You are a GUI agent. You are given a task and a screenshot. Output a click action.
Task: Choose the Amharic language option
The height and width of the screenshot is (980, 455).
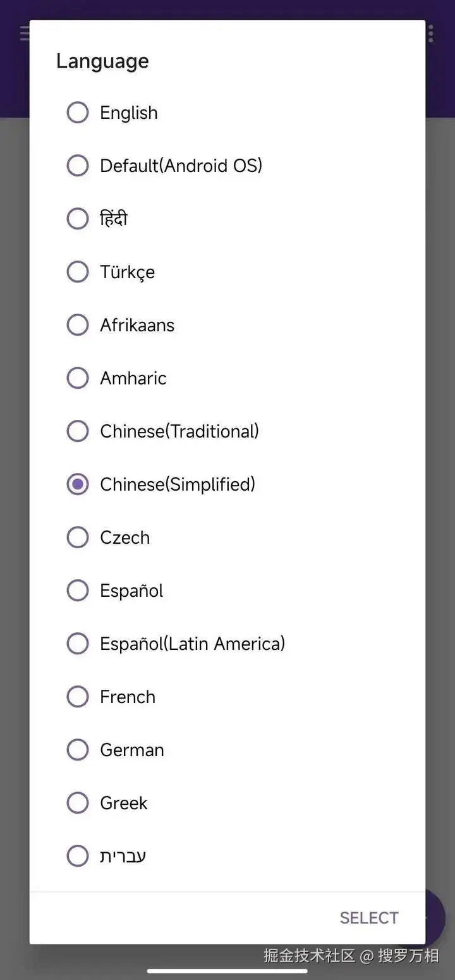(78, 378)
